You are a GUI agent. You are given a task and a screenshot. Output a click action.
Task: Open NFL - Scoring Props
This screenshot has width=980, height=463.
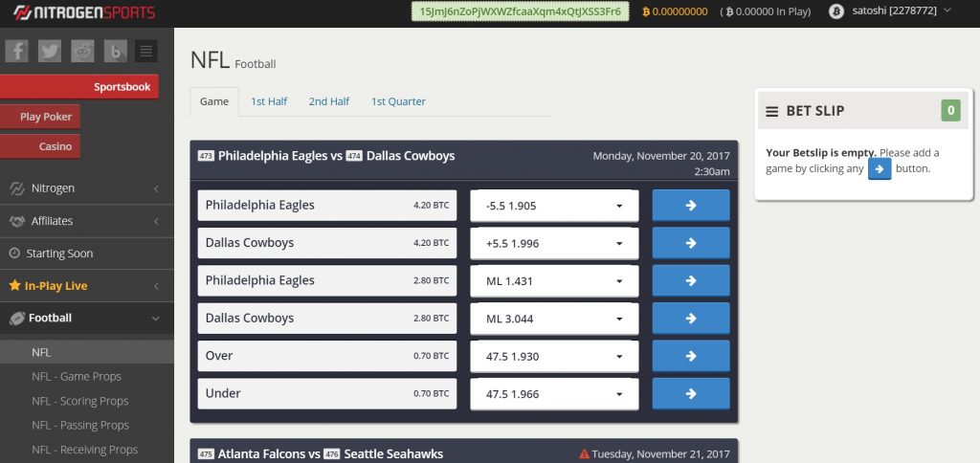80,401
